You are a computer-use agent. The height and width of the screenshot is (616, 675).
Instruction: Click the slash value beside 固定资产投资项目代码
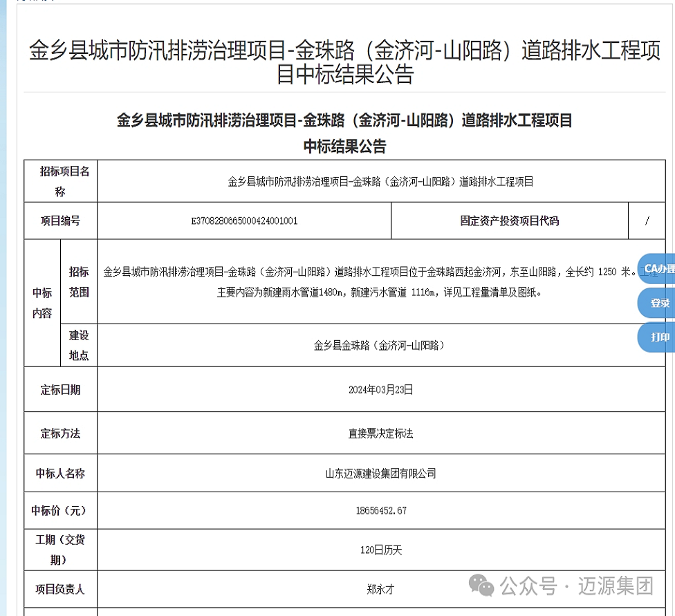pos(647,221)
